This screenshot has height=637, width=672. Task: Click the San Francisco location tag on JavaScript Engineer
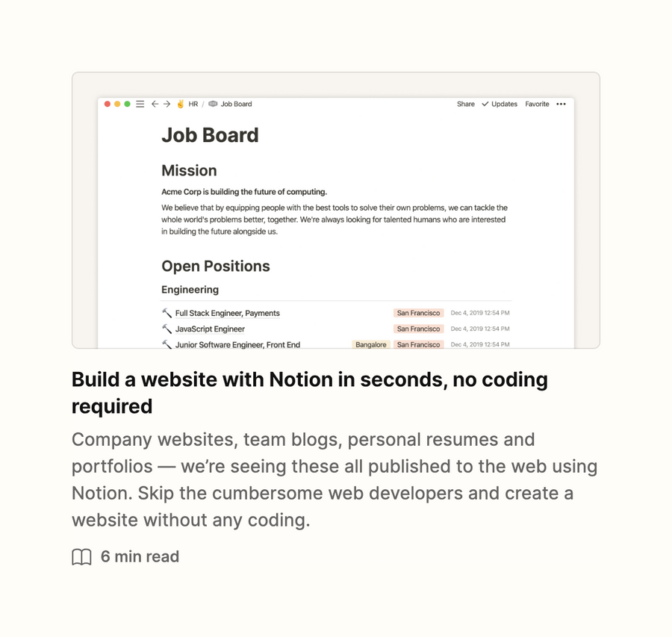pyautogui.click(x=418, y=329)
